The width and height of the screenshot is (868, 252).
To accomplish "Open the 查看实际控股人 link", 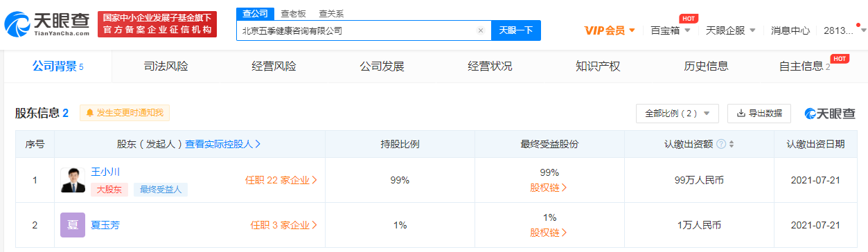I will point(223,144).
